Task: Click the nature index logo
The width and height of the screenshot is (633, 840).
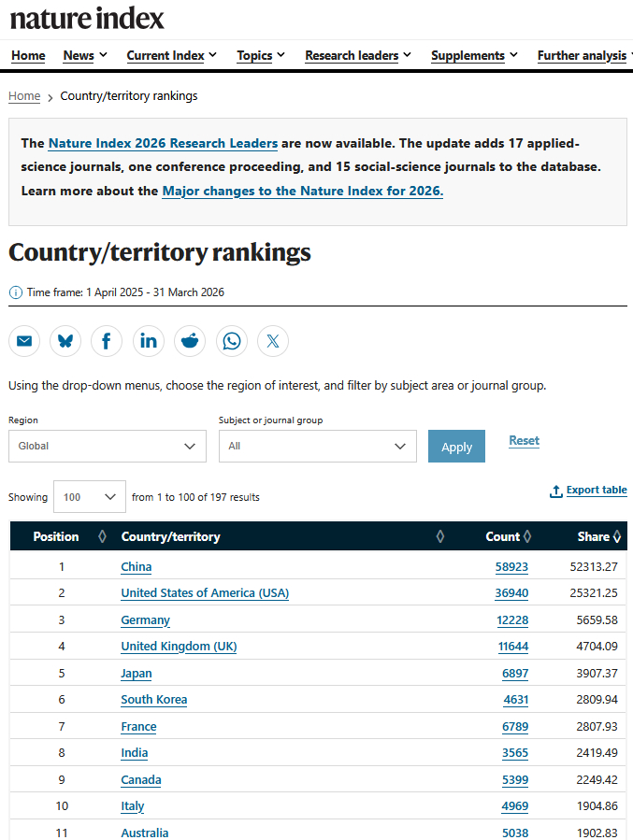Action: [x=87, y=19]
